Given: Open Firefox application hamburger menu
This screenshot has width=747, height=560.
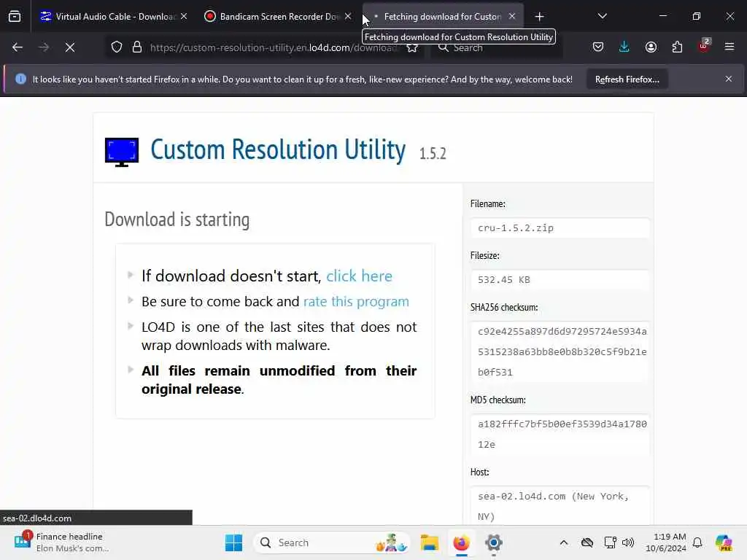Looking at the screenshot, I should [x=729, y=47].
